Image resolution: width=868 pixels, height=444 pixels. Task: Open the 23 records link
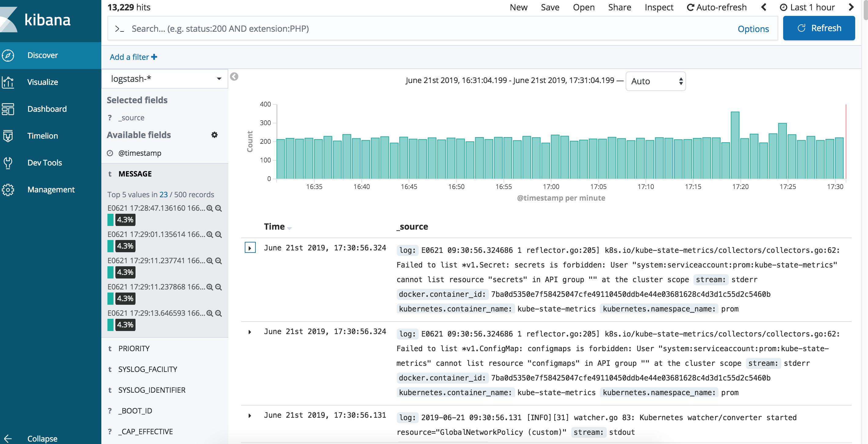(x=163, y=195)
